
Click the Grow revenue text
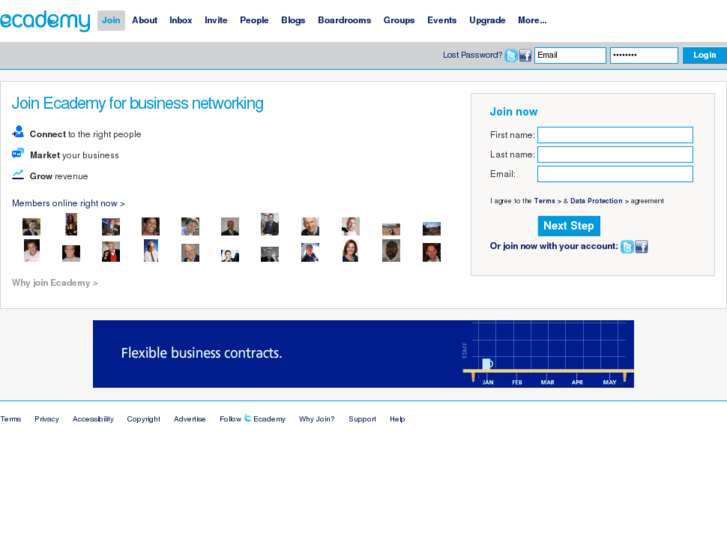click(59, 176)
